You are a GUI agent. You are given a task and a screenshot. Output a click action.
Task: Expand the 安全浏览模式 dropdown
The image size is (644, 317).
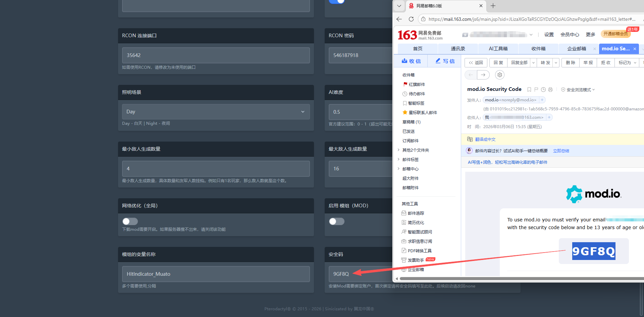point(579,90)
